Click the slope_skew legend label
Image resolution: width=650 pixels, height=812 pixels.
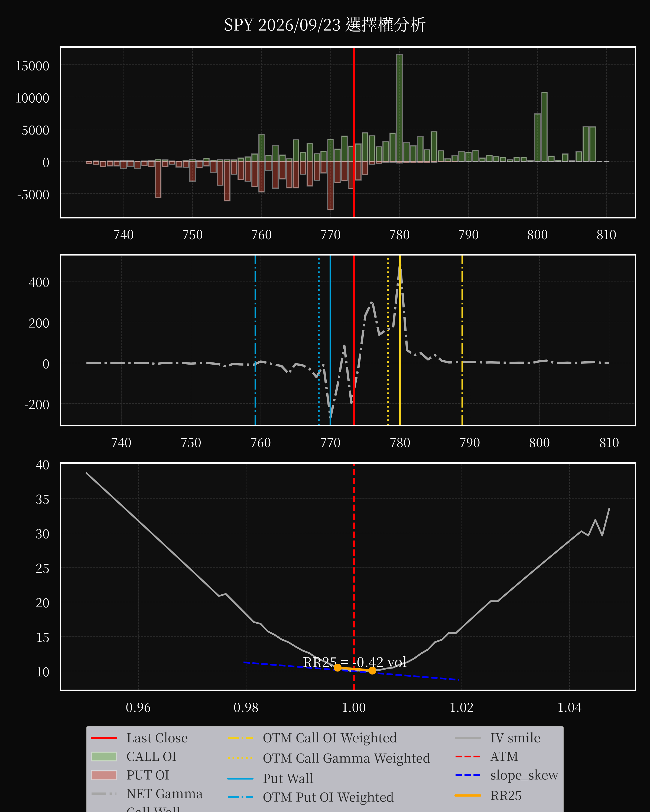(x=524, y=775)
